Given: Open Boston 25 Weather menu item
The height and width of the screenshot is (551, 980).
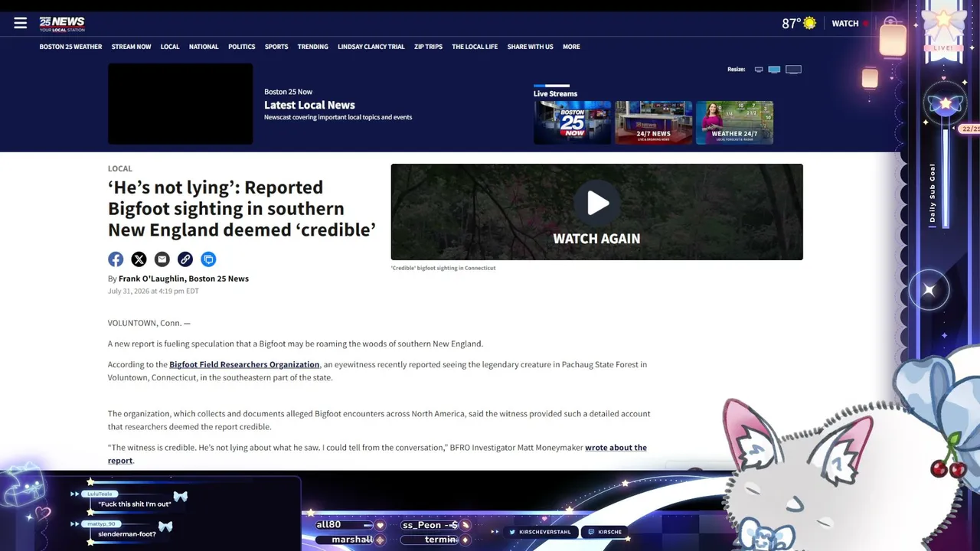Looking at the screenshot, I should click(70, 47).
